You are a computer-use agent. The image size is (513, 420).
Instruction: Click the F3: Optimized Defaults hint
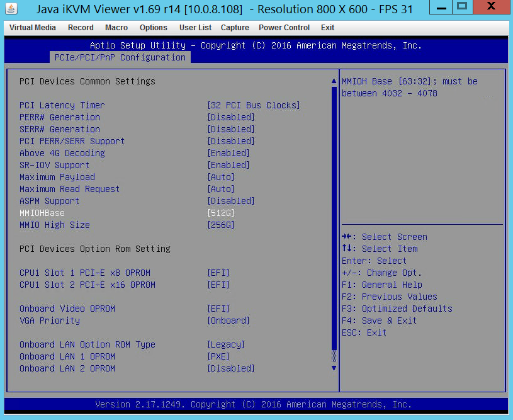coord(397,309)
